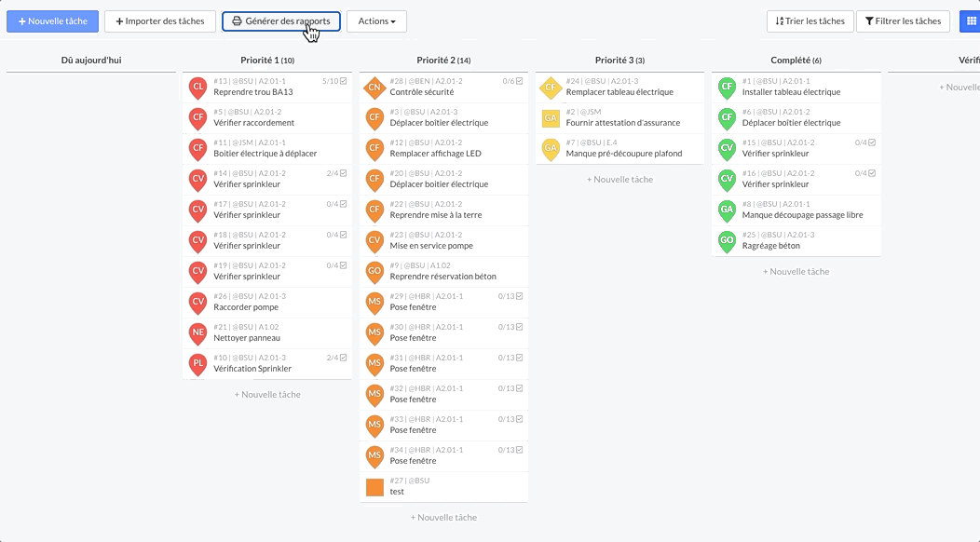The width and height of the screenshot is (980, 542).
Task: Open task Reprendre réservation béton
Action: (443, 271)
